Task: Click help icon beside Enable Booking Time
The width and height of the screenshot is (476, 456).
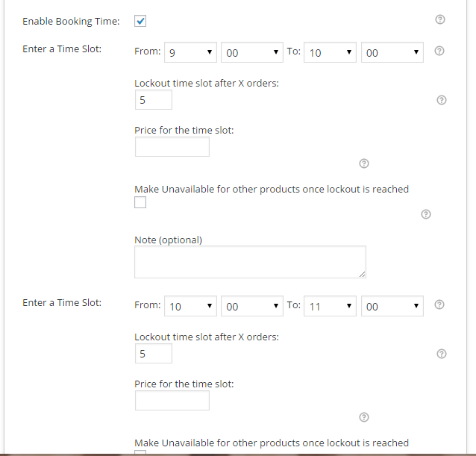Action: click(x=440, y=19)
